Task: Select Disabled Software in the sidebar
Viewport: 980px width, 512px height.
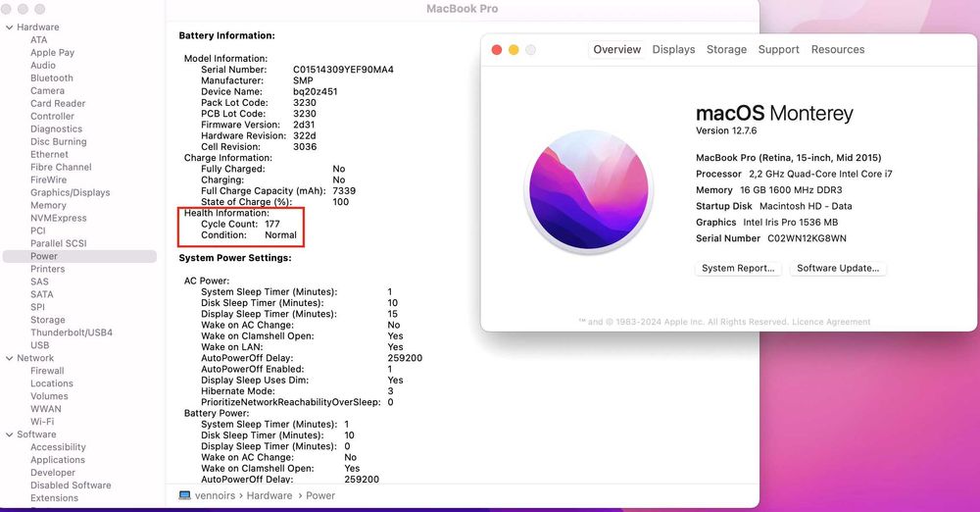Action: pos(71,486)
